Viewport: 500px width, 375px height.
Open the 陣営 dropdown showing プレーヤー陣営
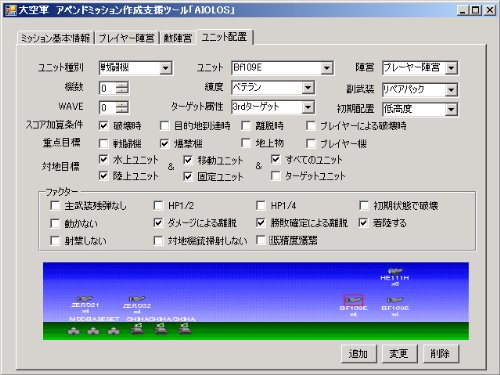coord(451,68)
